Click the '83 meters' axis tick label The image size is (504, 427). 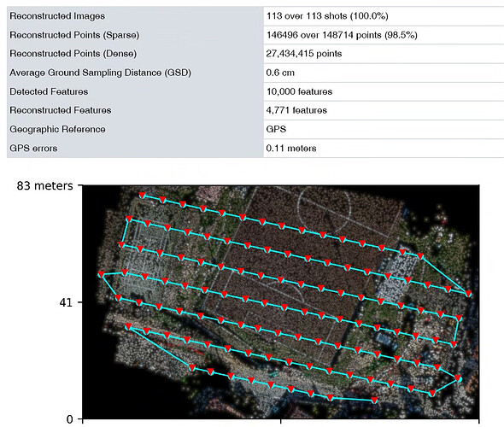45,185
